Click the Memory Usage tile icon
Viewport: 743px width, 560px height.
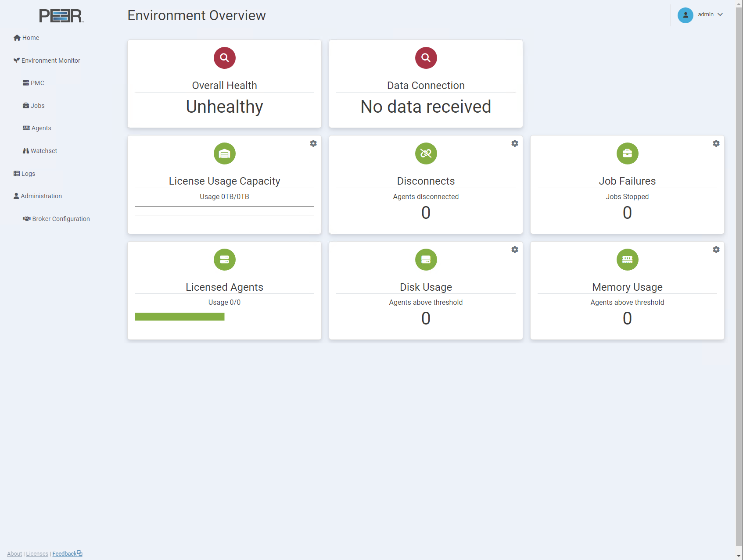pyautogui.click(x=627, y=259)
